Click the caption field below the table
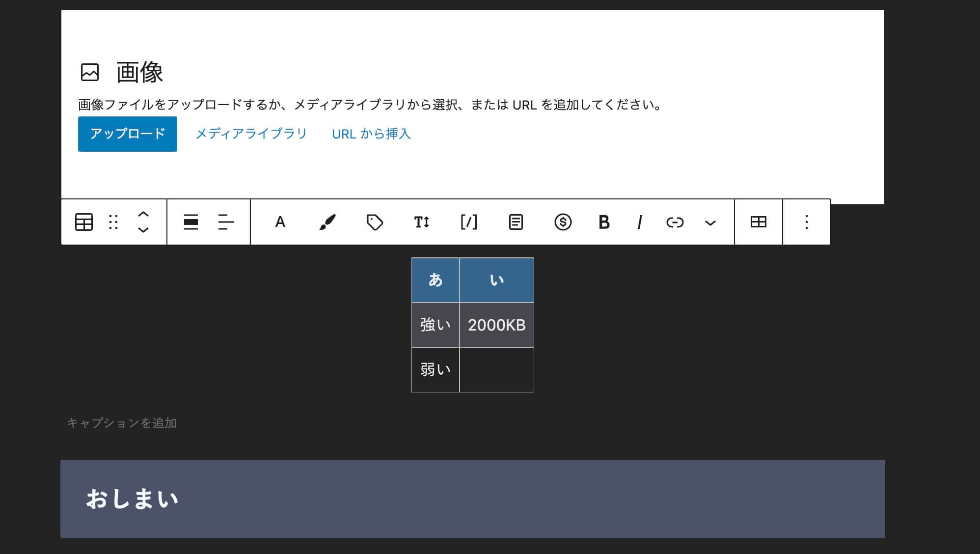The width and height of the screenshot is (980, 554). 122,423
